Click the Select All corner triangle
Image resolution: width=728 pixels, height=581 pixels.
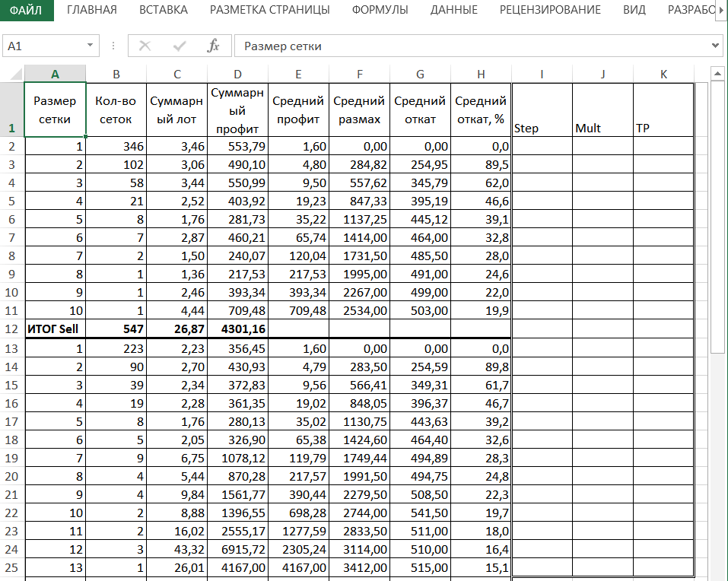[x=15, y=74]
